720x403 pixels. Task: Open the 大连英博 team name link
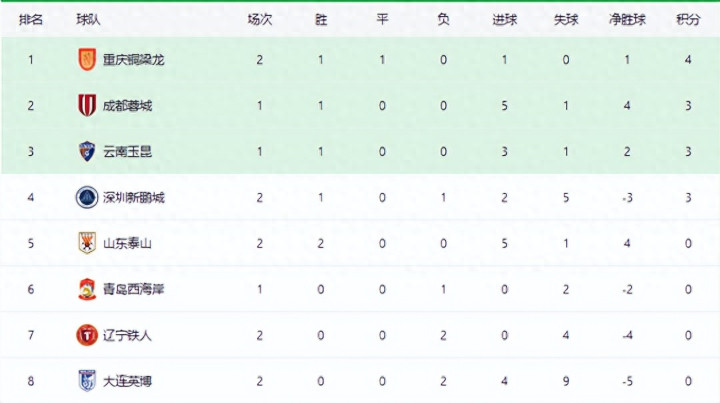tap(127, 381)
